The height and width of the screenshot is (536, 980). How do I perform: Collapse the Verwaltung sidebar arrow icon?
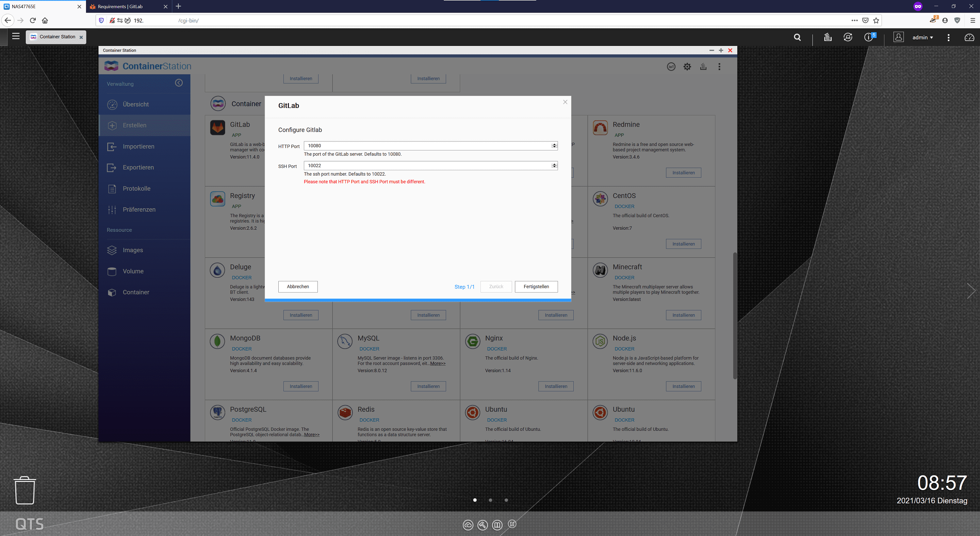coord(179,83)
